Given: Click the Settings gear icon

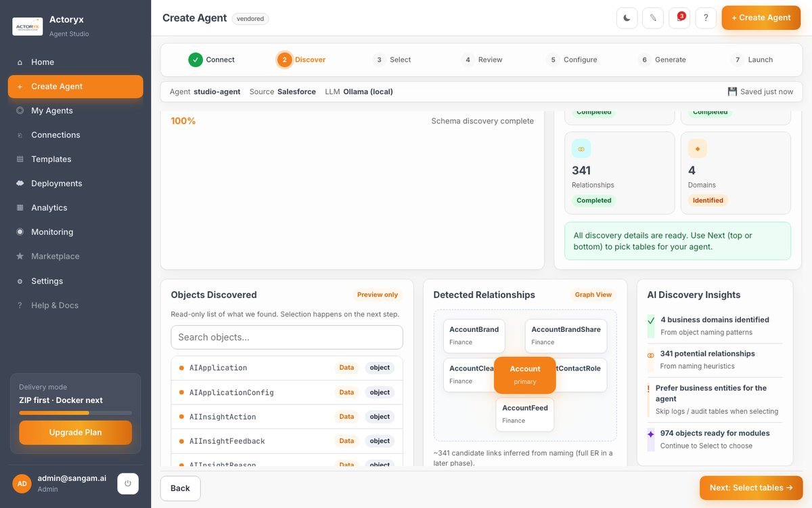Looking at the screenshot, I should tap(20, 281).
